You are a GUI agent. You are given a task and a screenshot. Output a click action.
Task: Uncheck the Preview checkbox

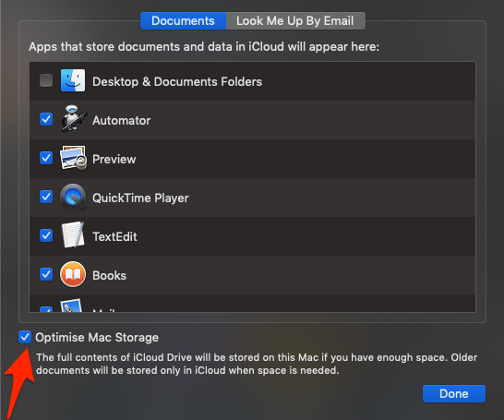[x=46, y=158]
